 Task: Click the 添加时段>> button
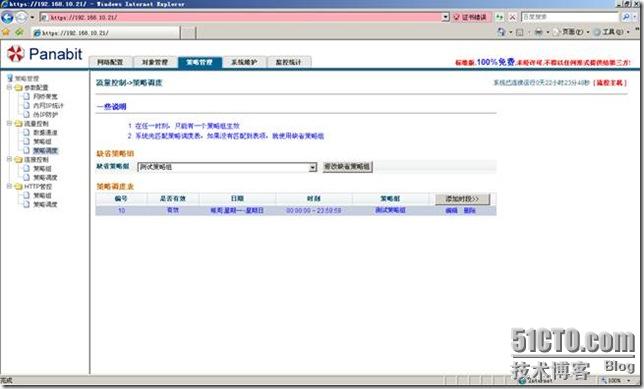(462, 199)
